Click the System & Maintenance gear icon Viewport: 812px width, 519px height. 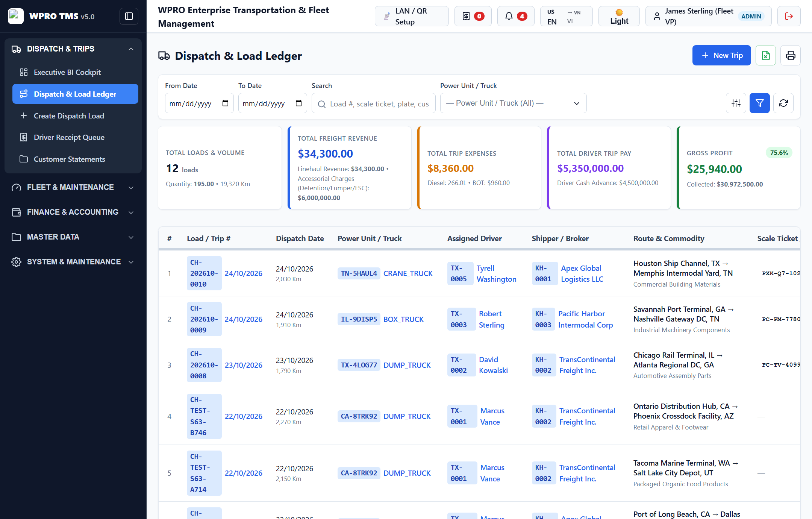(16, 262)
